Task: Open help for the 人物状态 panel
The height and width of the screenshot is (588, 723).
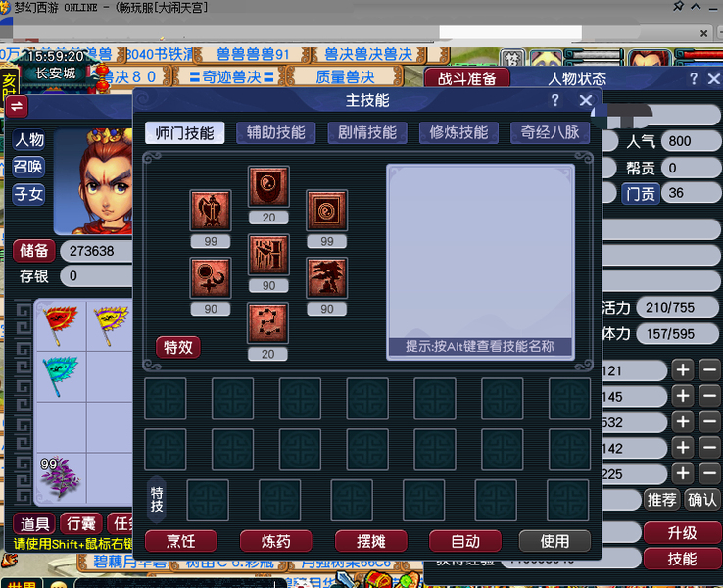Action: (693, 78)
